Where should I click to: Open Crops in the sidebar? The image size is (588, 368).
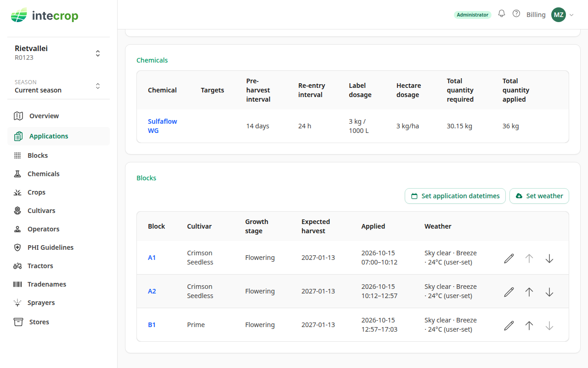pyautogui.click(x=58, y=192)
